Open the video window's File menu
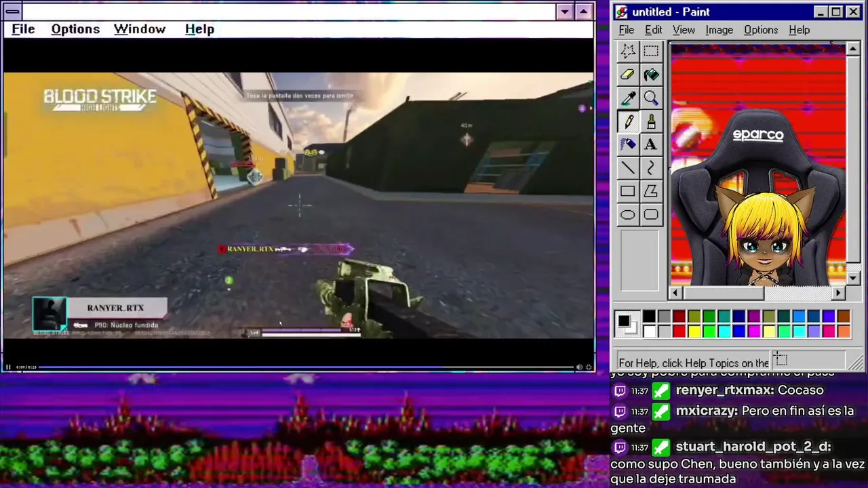Screen dimensions: 868x488 pyautogui.click(x=23, y=29)
